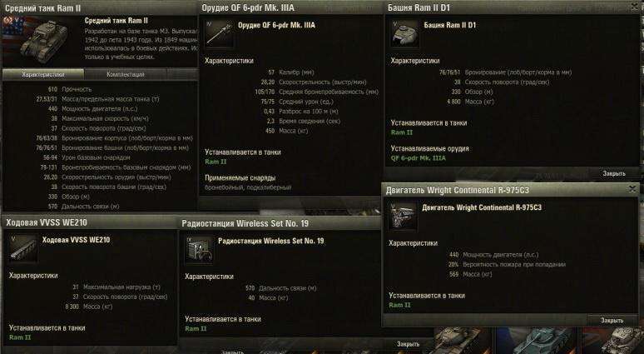Click Закрыть below the radio window
Viewport: 644px width, 354px height.
point(408,344)
